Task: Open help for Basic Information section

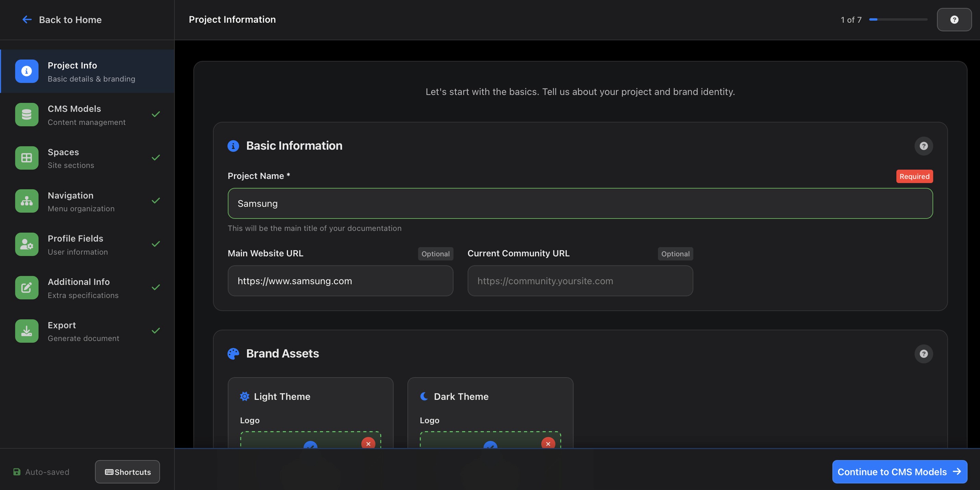Action: 924,146
